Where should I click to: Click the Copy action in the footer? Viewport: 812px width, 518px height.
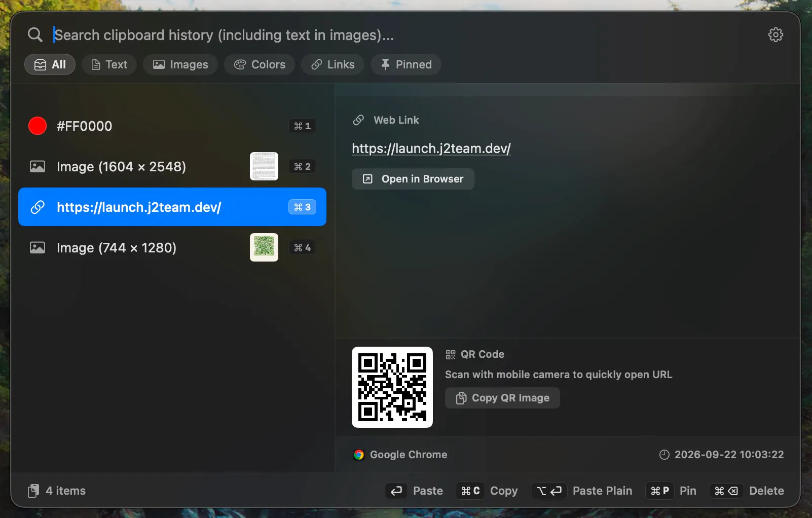tap(487, 491)
